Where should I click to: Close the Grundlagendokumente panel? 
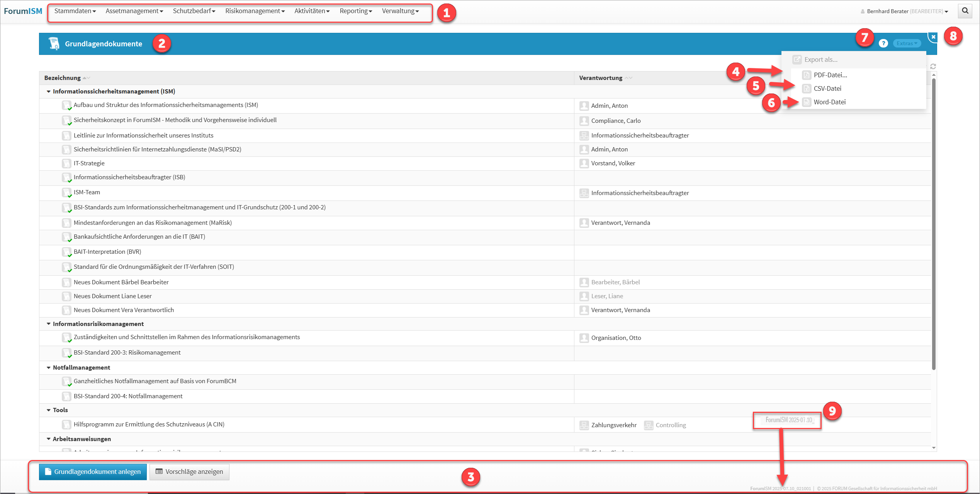click(x=933, y=37)
